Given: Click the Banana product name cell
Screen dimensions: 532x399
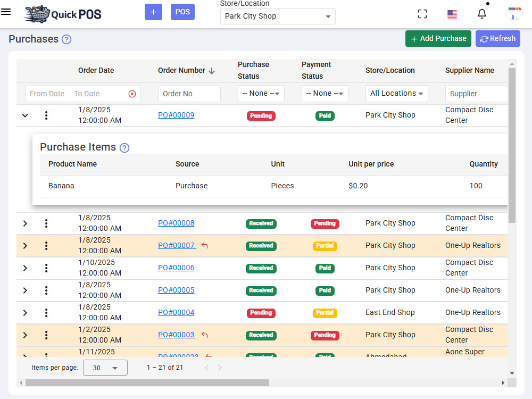Looking at the screenshot, I should coord(61,186).
